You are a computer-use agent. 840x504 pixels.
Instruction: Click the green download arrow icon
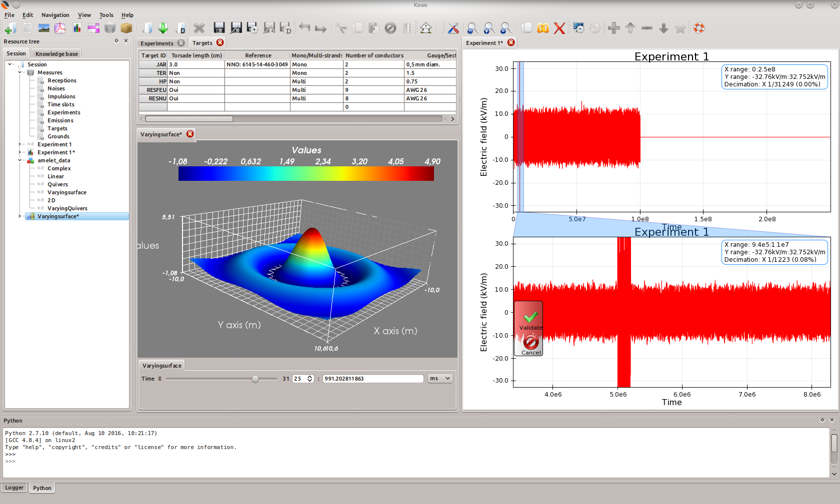(163, 28)
